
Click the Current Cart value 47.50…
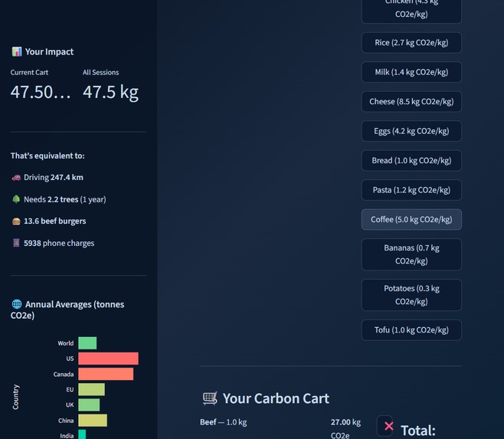(x=41, y=92)
